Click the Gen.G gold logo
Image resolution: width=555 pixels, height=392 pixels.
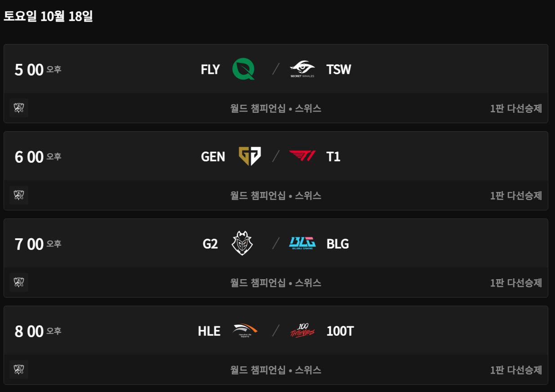coord(249,156)
